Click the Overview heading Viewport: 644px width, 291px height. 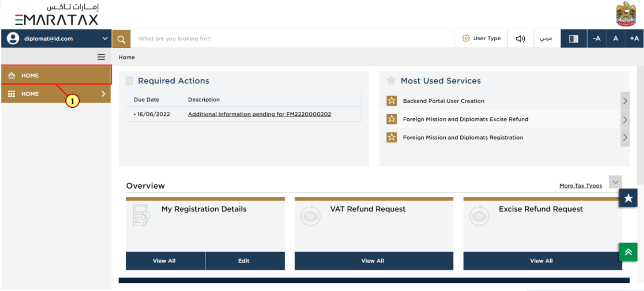[x=145, y=186]
